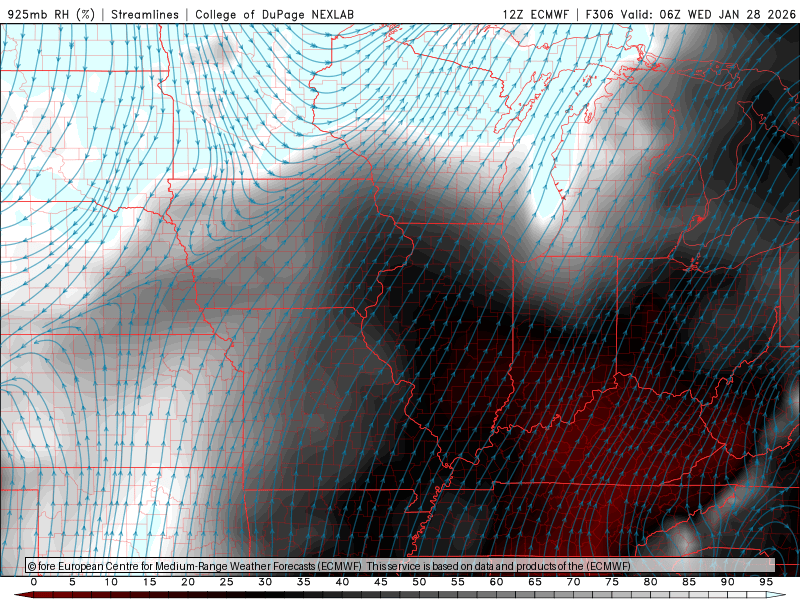800x600 pixels.
Task: Click the "60" value on RH color scale
Action: pos(496,582)
